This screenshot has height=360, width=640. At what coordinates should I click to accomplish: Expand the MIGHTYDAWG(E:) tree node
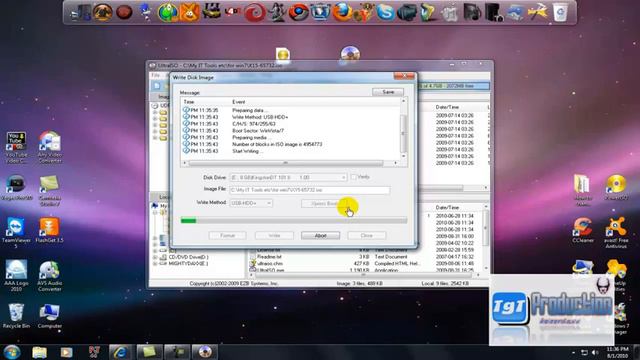[155, 264]
